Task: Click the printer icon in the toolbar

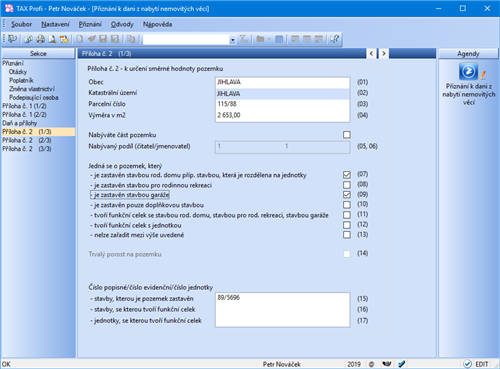Action: 41,39
